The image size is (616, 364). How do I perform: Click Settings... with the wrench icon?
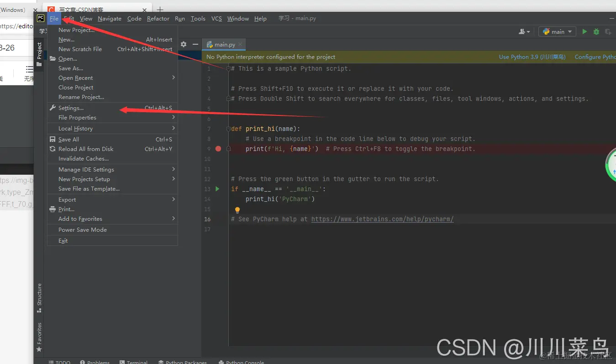pyautogui.click(x=112, y=108)
